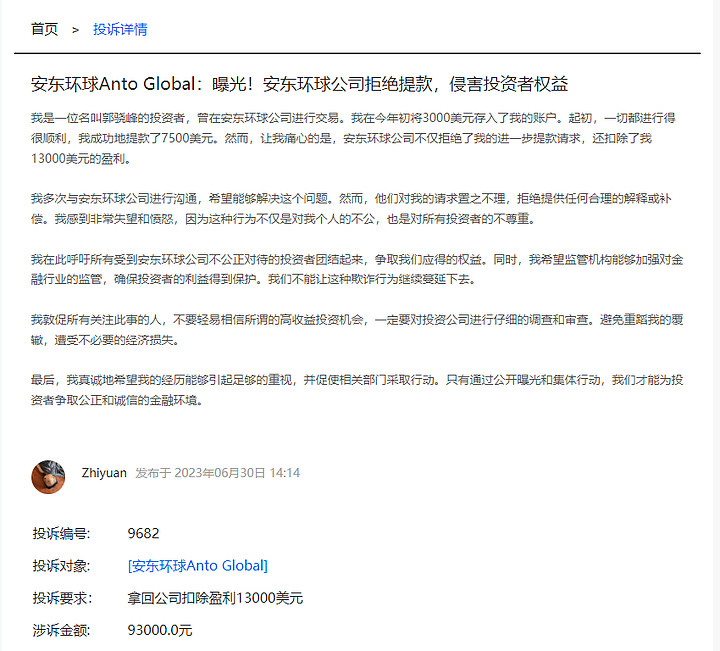
Task: View Zhiyuan's round avatar photo
Action: [48, 477]
